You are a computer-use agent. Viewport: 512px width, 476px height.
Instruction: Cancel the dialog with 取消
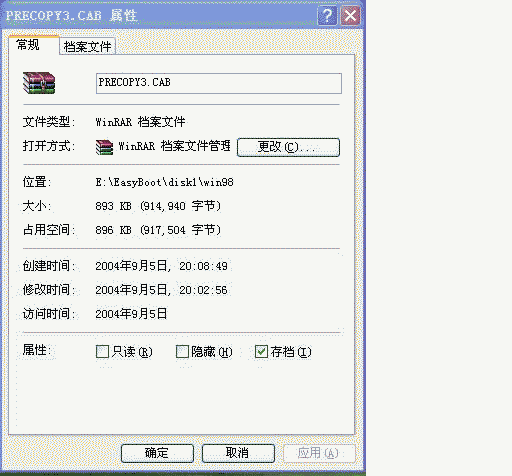pos(238,453)
